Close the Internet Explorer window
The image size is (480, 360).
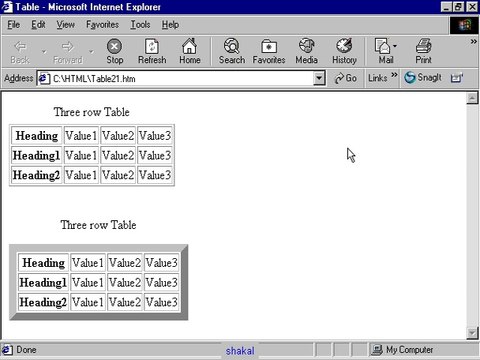[472, 7]
